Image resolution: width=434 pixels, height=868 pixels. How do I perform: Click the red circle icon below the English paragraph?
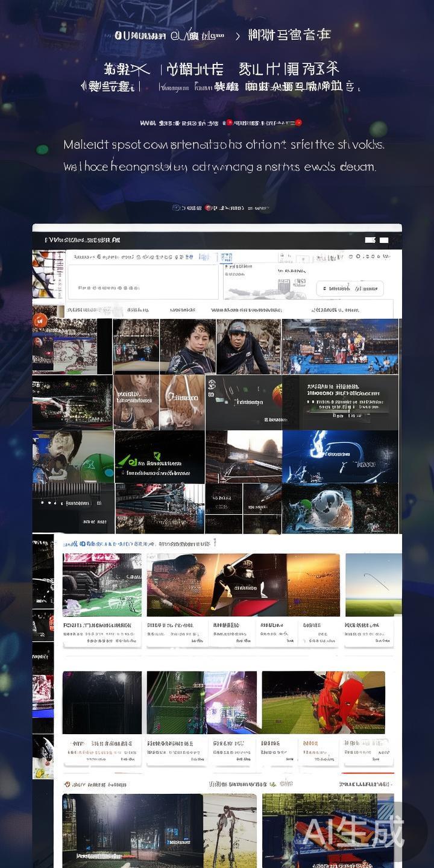point(208,208)
